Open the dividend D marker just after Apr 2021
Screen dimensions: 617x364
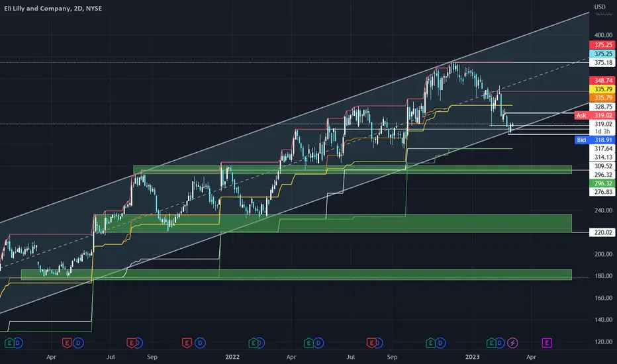click(78, 343)
